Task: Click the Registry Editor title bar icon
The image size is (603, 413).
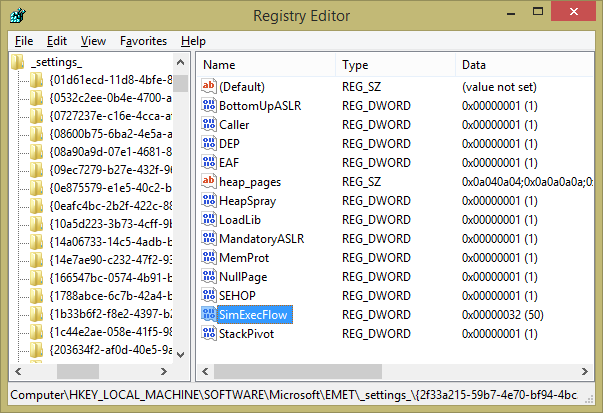Action: [x=18, y=16]
